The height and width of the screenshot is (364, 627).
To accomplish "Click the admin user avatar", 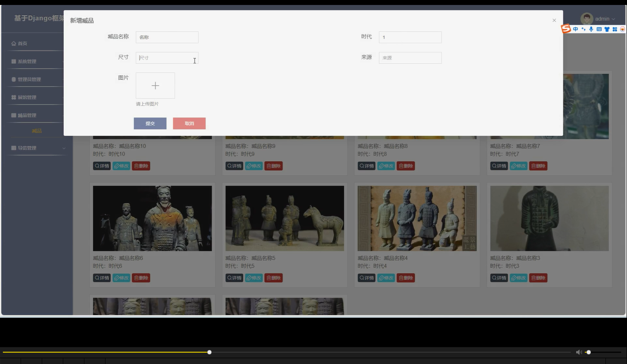I will (x=586, y=19).
